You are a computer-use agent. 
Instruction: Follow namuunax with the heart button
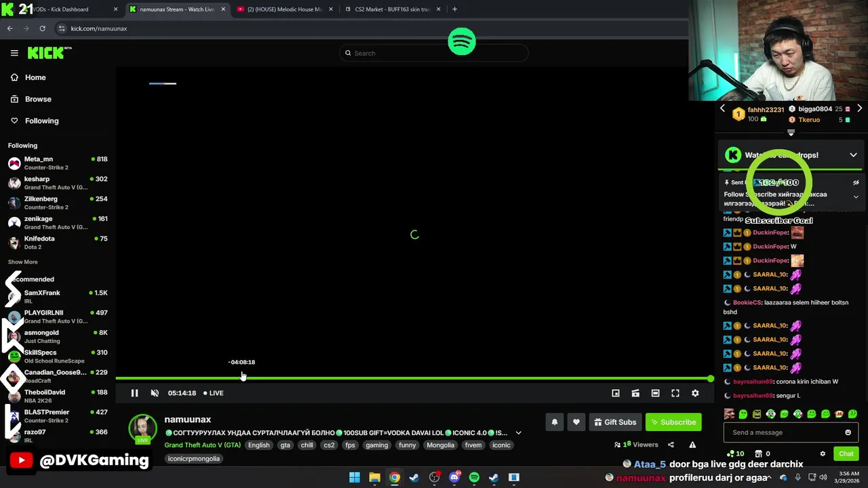tap(576, 422)
